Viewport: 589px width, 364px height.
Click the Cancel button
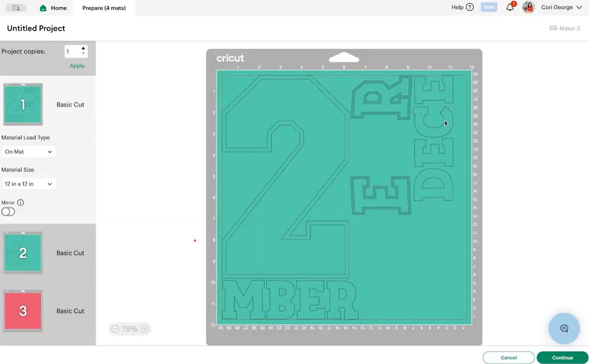509,357
